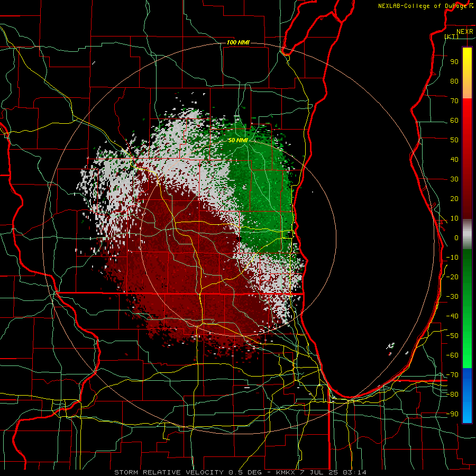Click the -80 value on the velocity scale
This screenshot has width=476, height=476.
click(x=452, y=395)
